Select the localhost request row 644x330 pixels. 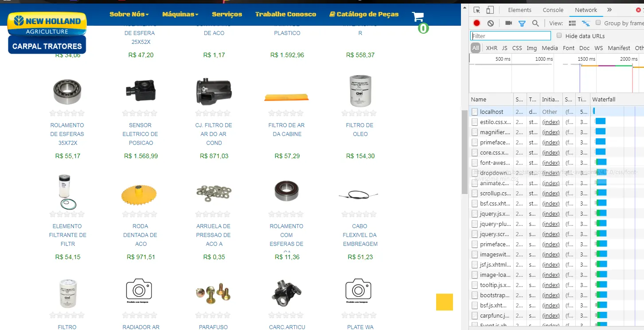click(556, 112)
